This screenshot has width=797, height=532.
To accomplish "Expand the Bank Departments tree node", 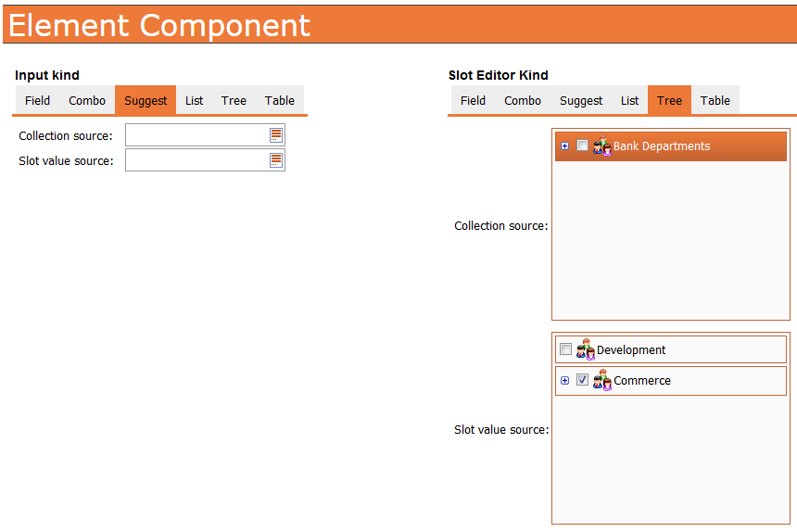I will pyautogui.click(x=565, y=146).
